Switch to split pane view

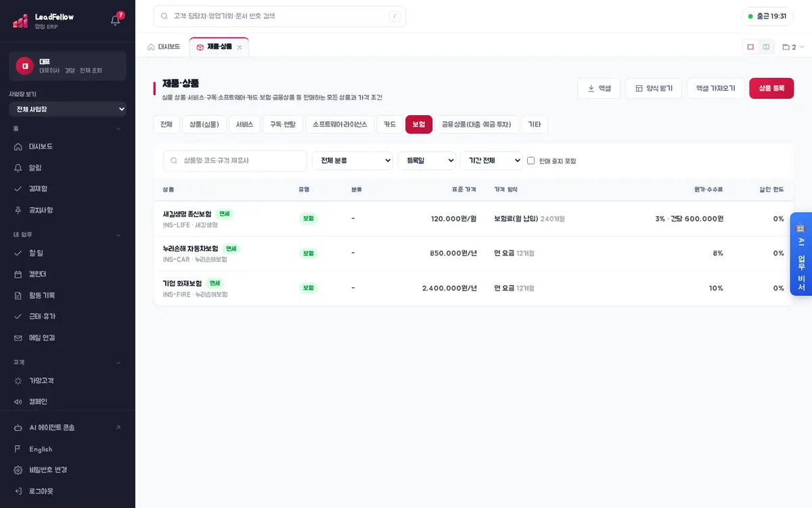(766, 47)
